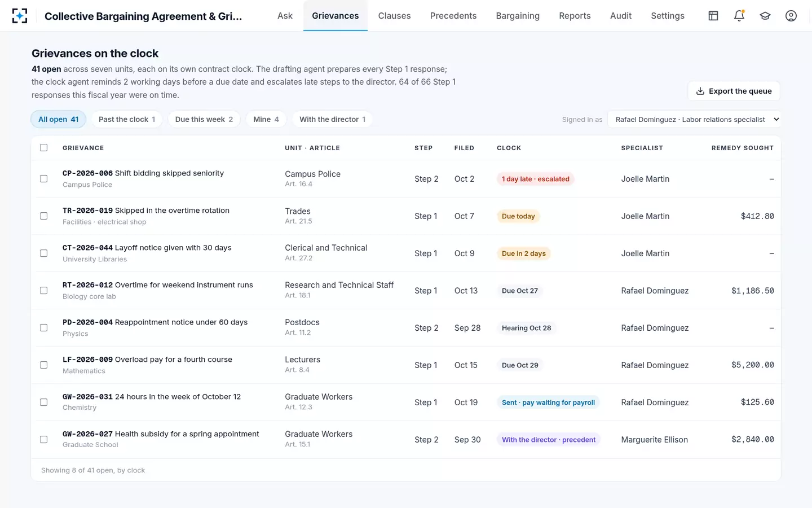Open LF-2026-009 Overload pay grievance
Screen dimensions: 812x508
(147, 360)
